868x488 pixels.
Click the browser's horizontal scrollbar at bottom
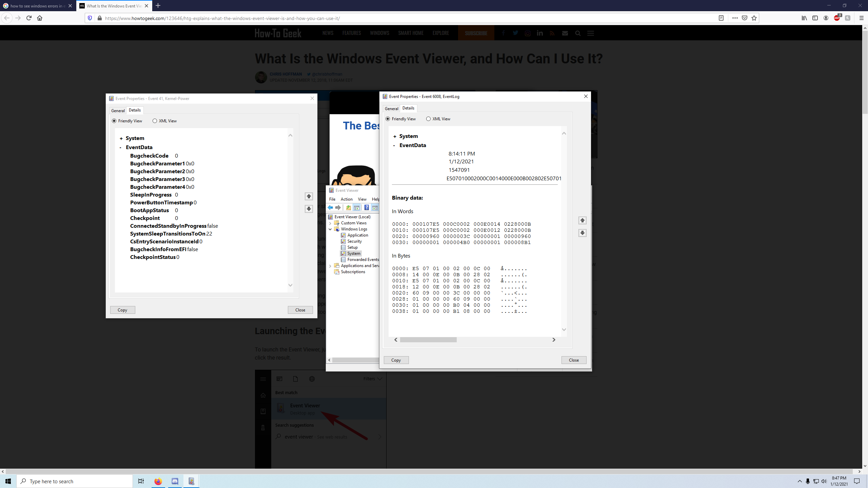pos(429,471)
